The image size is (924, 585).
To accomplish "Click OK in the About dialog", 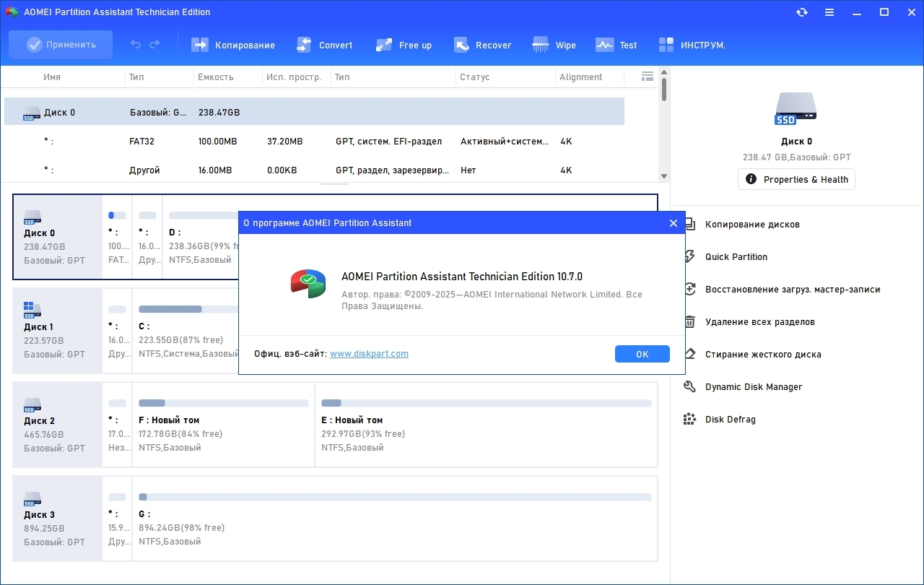I will [642, 354].
